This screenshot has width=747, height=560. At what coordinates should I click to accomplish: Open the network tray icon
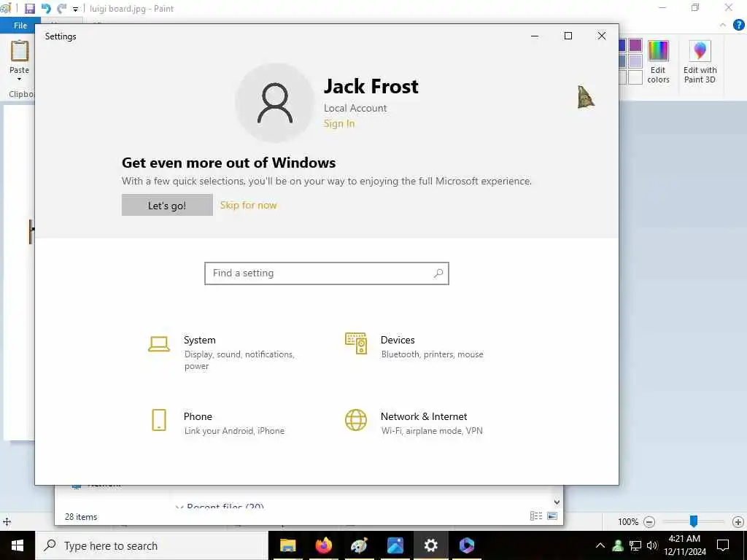pyautogui.click(x=635, y=545)
